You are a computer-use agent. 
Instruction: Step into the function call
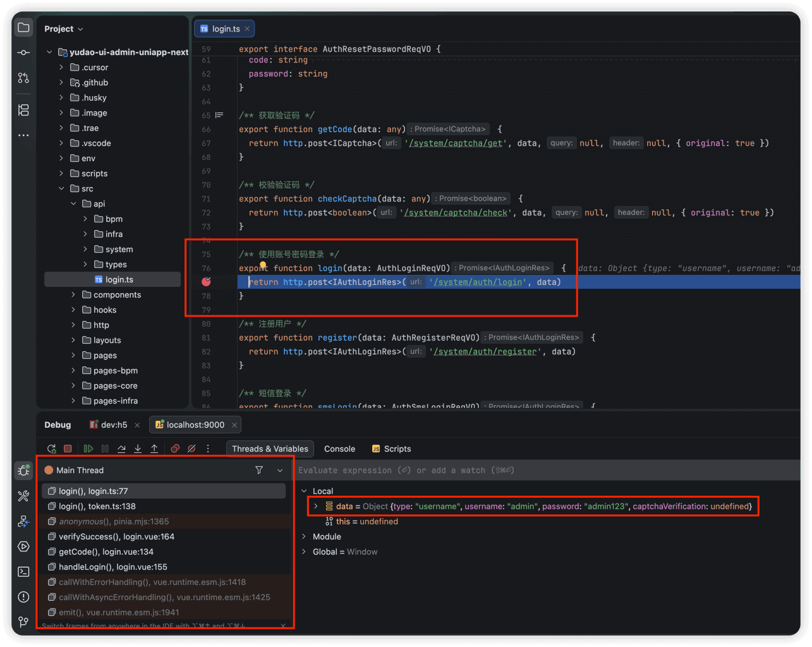138,449
